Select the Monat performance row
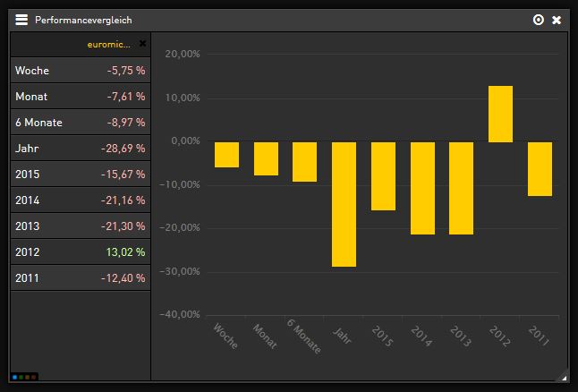Image resolution: width=578 pixels, height=392 pixels. [x=80, y=97]
